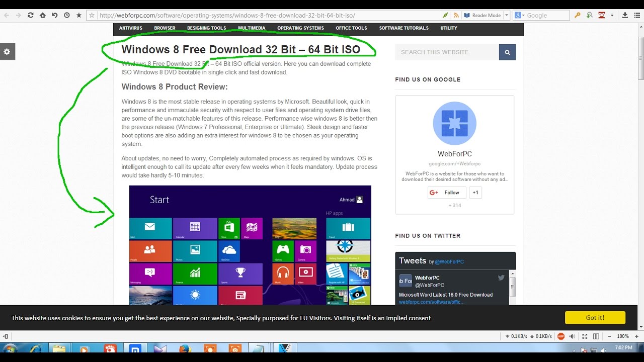The width and height of the screenshot is (644, 362).
Task: Expand the Reader Mode dropdown arrow
Action: tap(507, 16)
